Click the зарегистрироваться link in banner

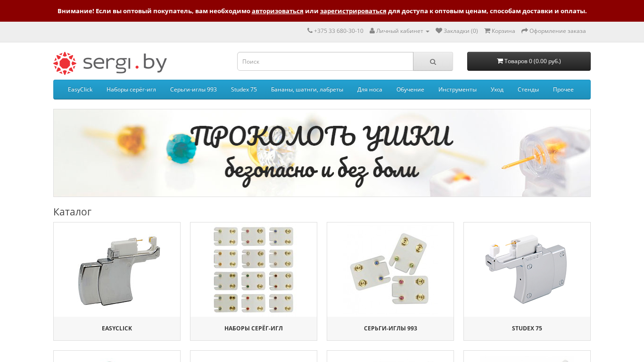pyautogui.click(x=353, y=11)
